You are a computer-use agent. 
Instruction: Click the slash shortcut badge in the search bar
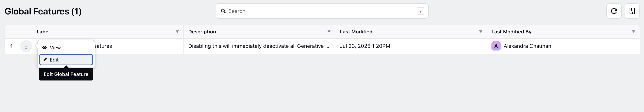(421, 11)
